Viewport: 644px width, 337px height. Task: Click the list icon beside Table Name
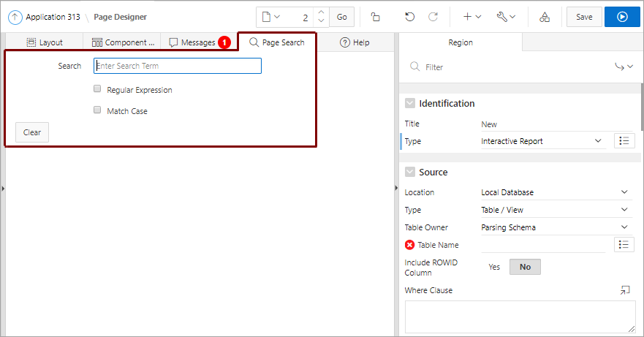tap(624, 245)
